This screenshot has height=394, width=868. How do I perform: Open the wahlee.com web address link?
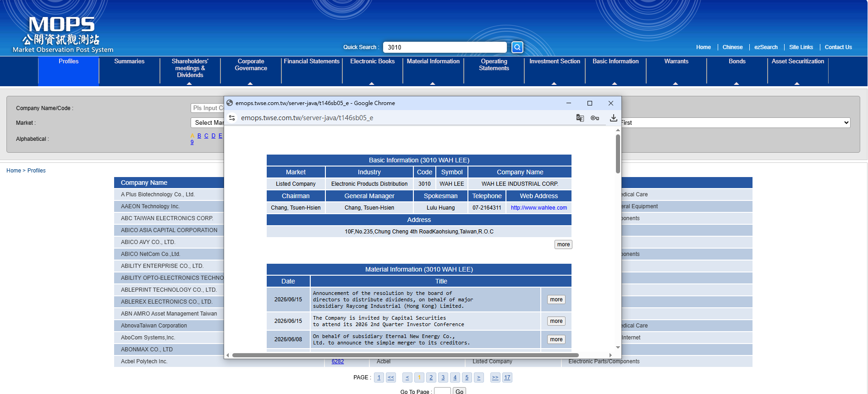538,208
